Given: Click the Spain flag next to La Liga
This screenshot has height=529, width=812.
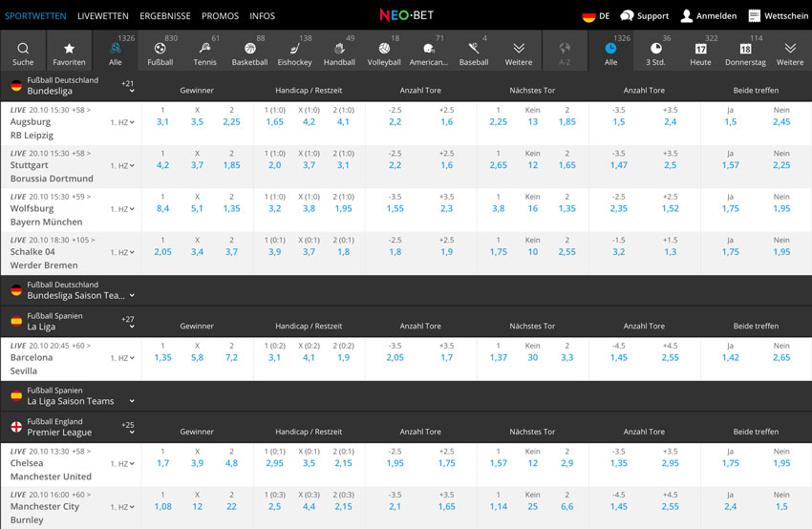Looking at the screenshot, I should [16, 322].
